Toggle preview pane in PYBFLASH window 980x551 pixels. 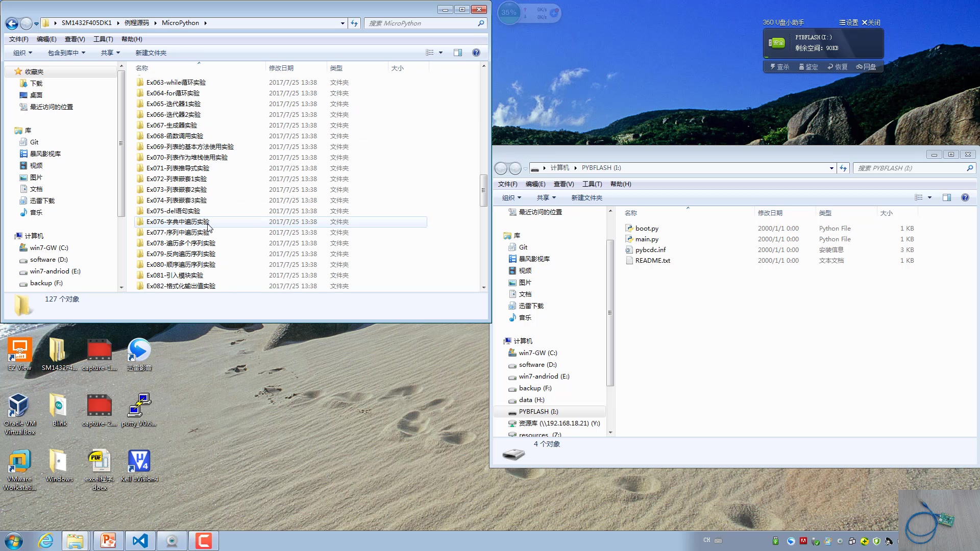(x=947, y=197)
